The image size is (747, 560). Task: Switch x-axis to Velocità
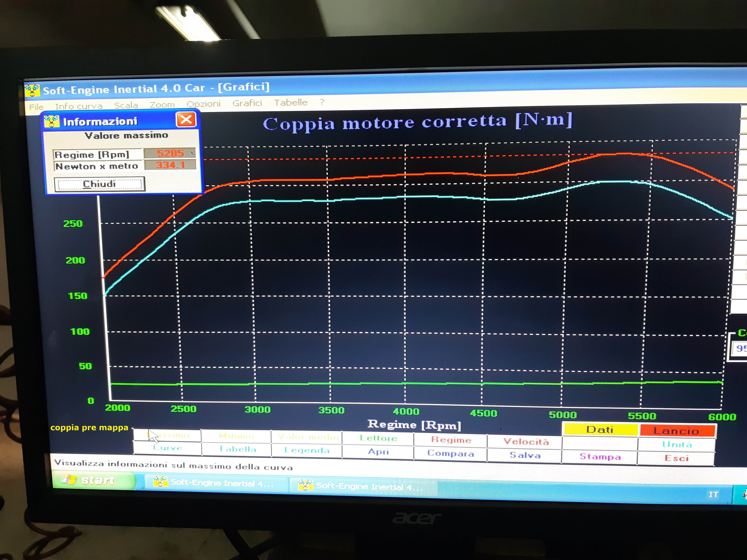(525, 442)
